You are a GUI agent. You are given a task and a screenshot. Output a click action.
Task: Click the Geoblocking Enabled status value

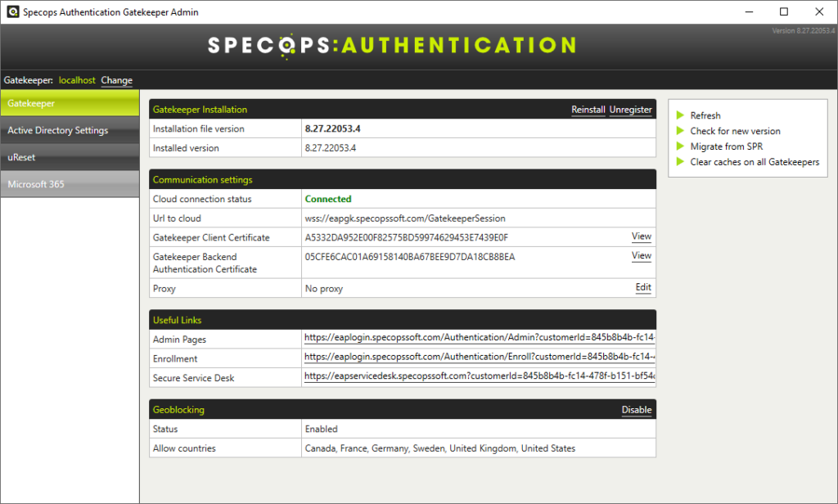pyautogui.click(x=321, y=430)
